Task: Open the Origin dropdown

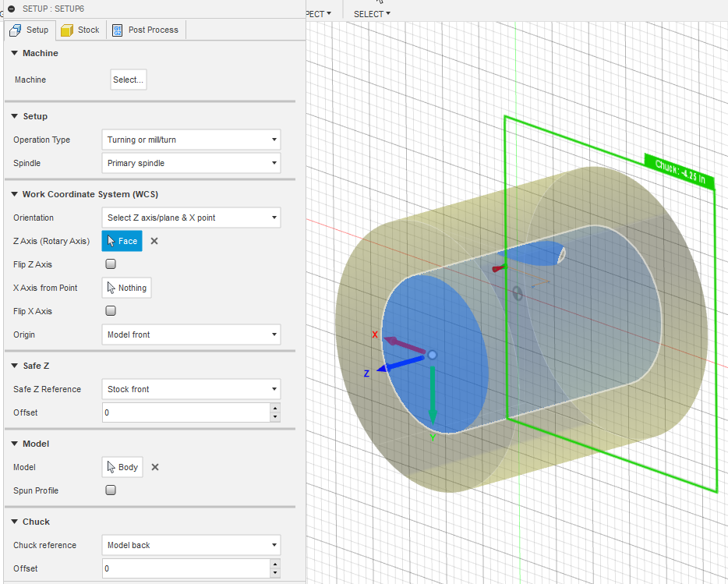Action: pyautogui.click(x=191, y=334)
